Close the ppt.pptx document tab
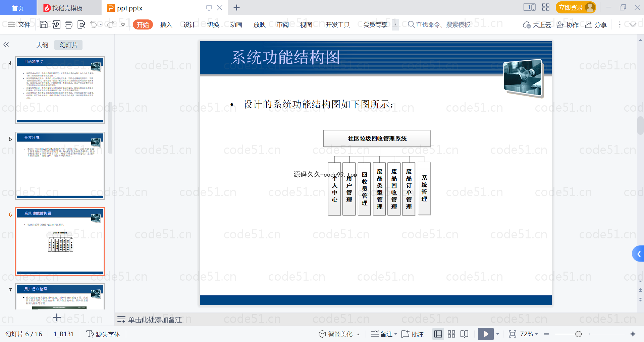Image resolution: width=644 pixels, height=342 pixels. pos(220,8)
